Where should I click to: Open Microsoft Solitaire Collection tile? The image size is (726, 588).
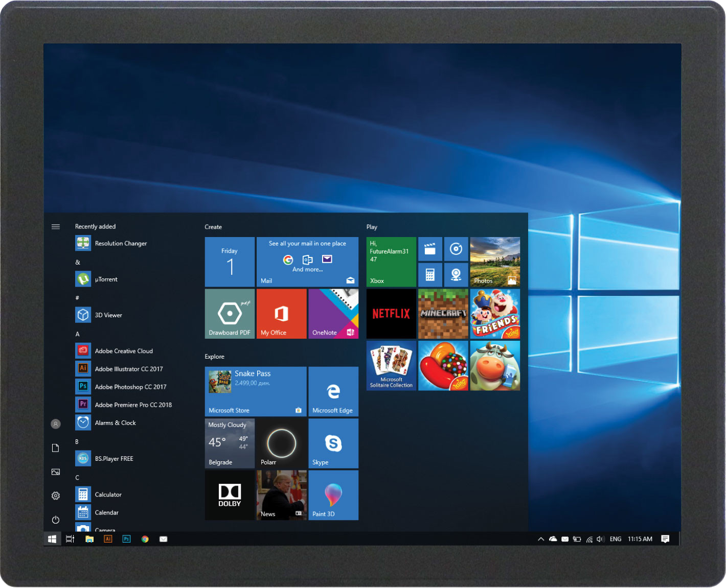(x=391, y=366)
